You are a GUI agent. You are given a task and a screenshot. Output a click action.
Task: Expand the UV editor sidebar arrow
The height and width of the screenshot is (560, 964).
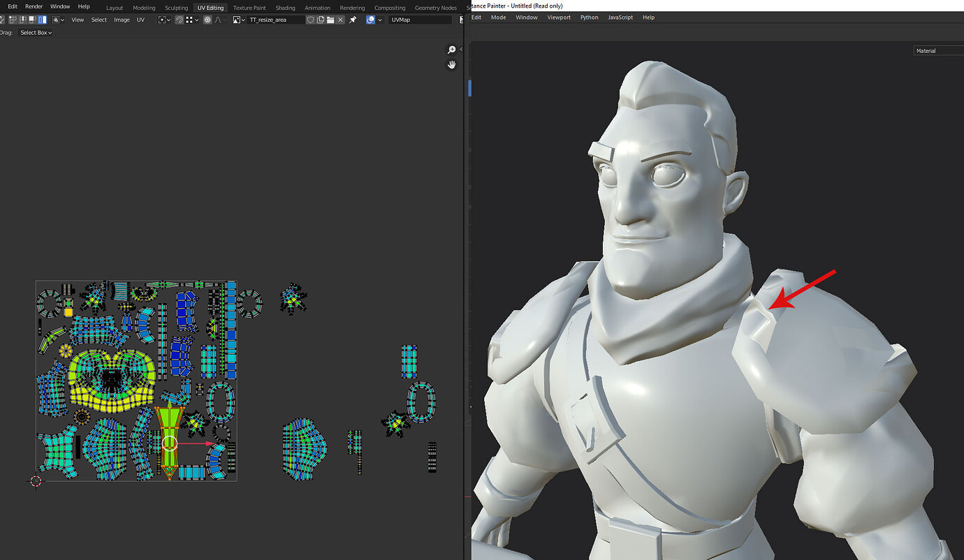pyautogui.click(x=461, y=50)
